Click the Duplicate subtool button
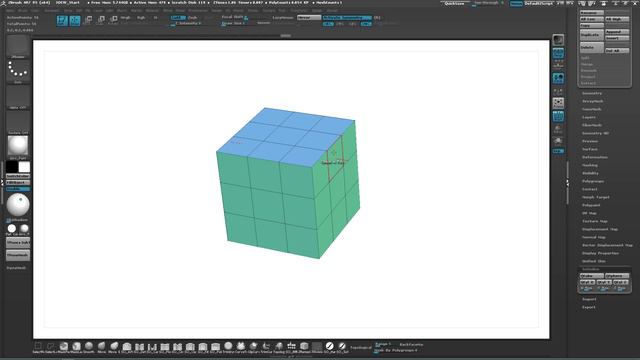640x360 pixels. pyautogui.click(x=591, y=35)
